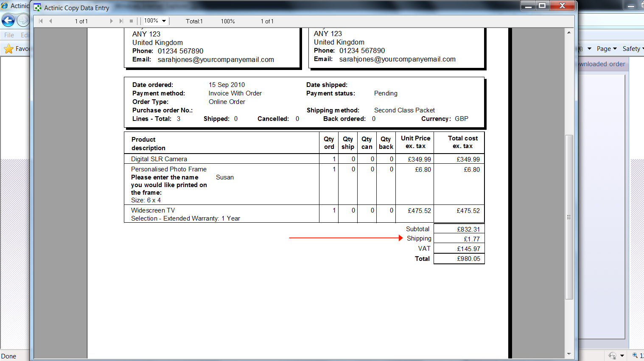Click the security lock status icon
This screenshot has width=644, height=361.
point(612,355)
